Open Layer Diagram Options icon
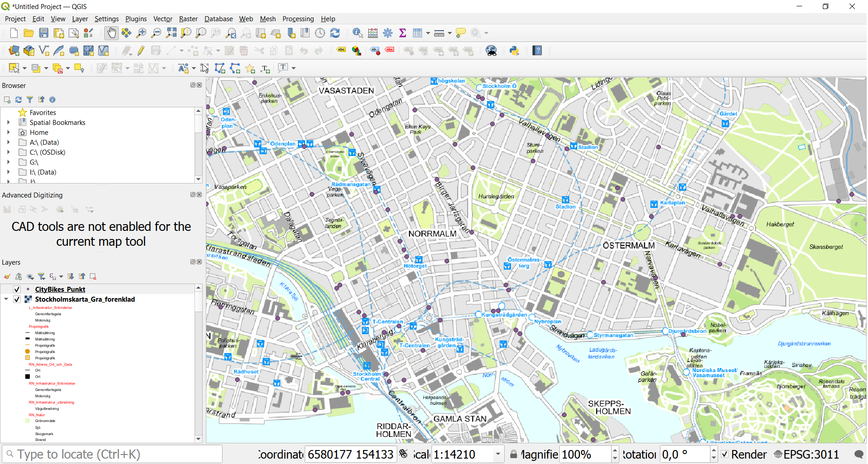868x464 pixels. point(357,51)
